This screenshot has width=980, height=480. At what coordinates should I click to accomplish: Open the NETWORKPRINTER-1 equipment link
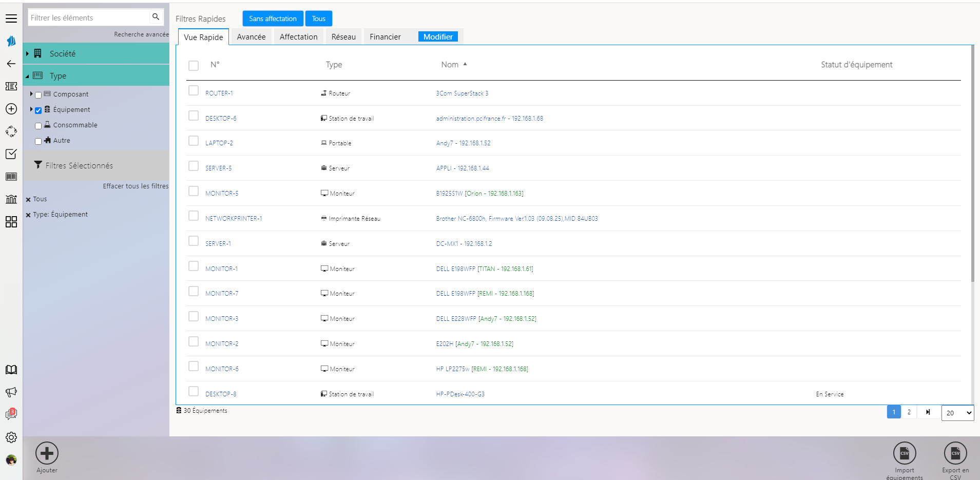[x=234, y=219]
